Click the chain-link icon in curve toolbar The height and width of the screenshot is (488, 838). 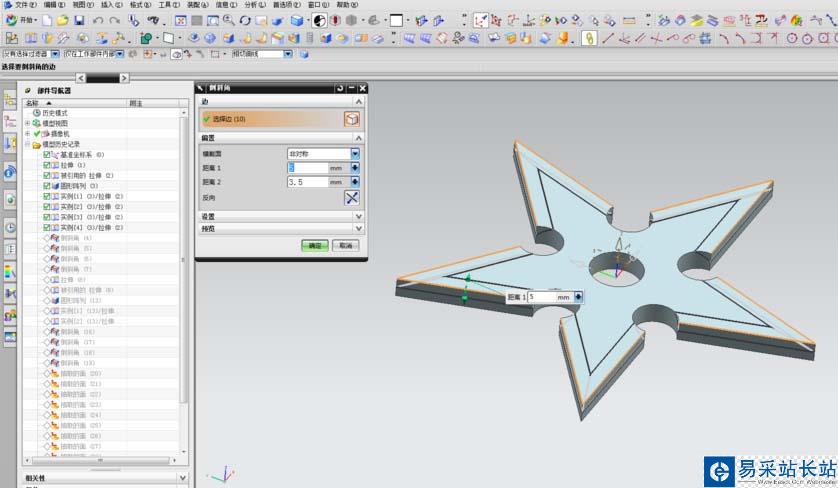click(x=589, y=38)
